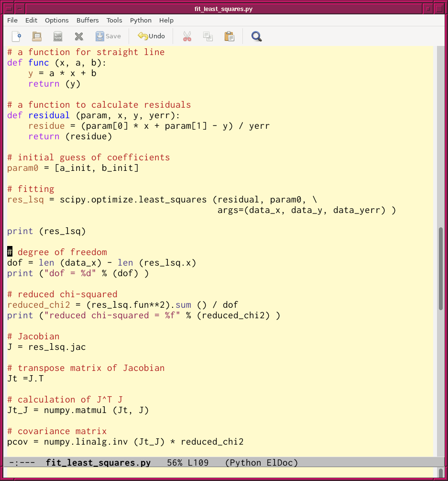448x481 pixels.
Task: Open the Help menu
Action: 166,20
